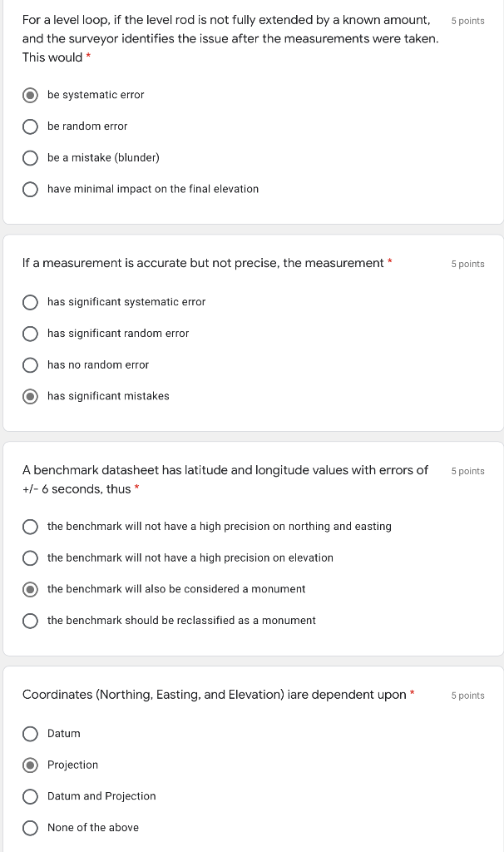Pick the 'None of the above' answer
This screenshot has height=852, width=504.
(x=30, y=828)
